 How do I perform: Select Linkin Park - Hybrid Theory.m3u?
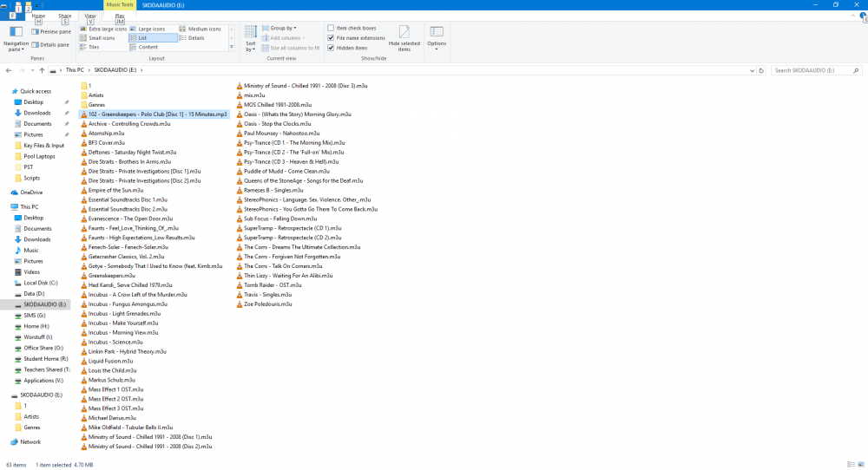pyautogui.click(x=128, y=351)
